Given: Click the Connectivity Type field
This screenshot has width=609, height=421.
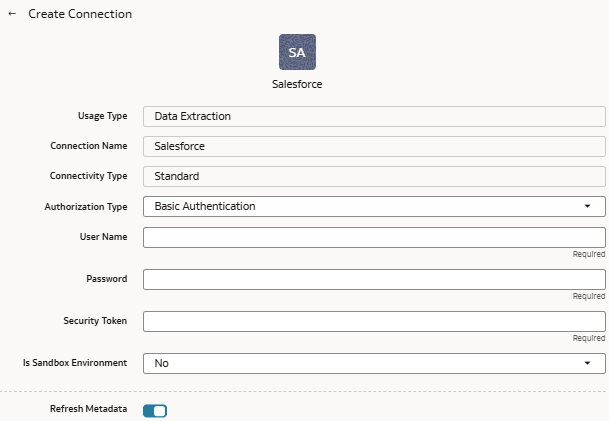Looking at the screenshot, I should click(x=374, y=176).
